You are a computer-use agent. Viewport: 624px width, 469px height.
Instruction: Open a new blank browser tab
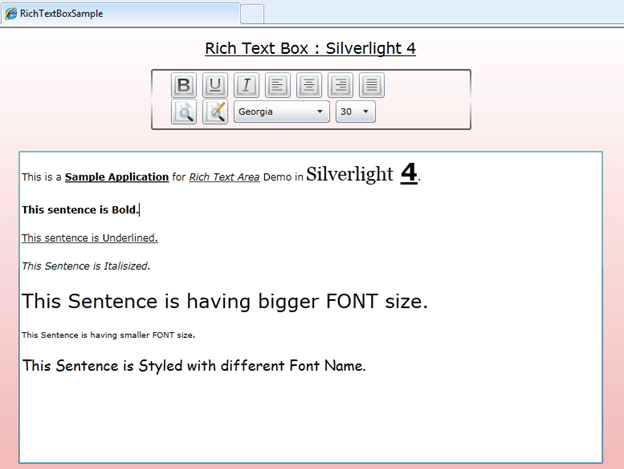tap(252, 14)
